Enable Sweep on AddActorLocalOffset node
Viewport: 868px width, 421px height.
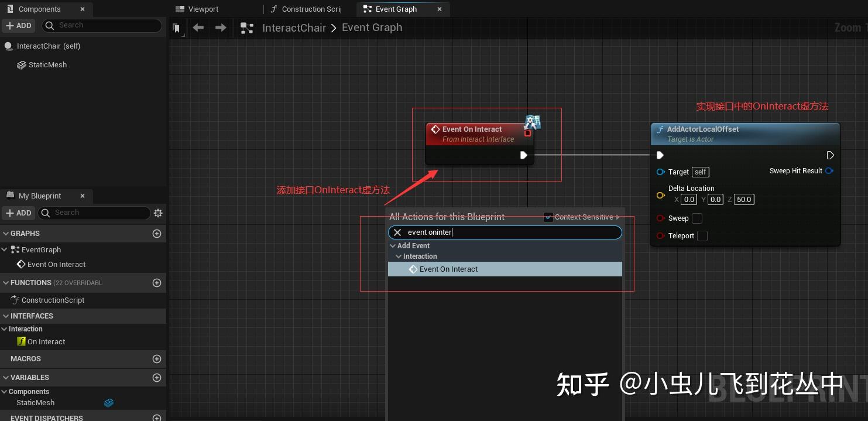(697, 218)
